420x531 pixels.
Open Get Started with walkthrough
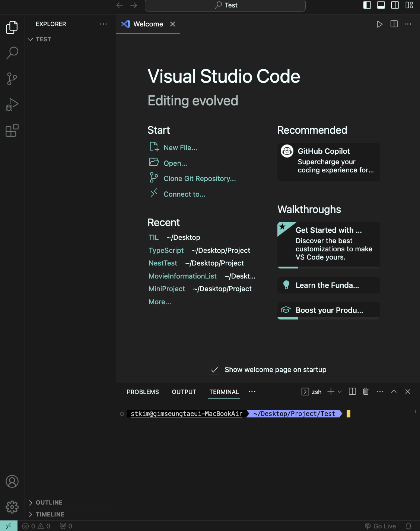329,245
